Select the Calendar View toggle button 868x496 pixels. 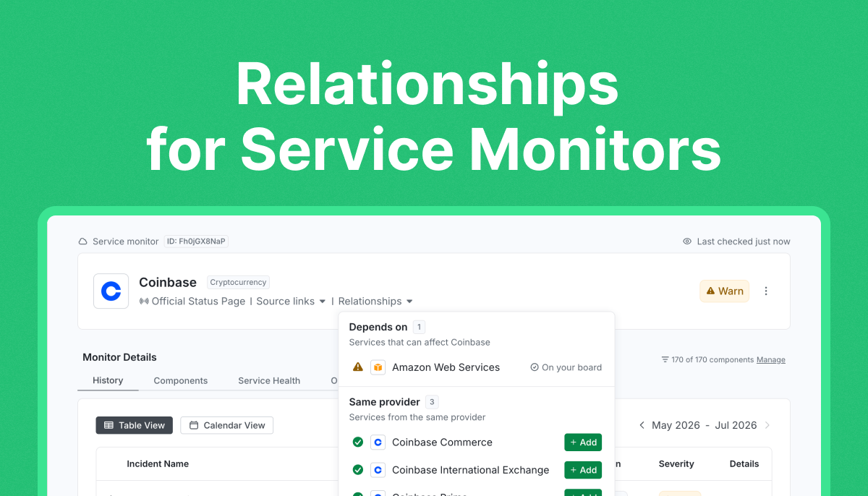(227, 425)
